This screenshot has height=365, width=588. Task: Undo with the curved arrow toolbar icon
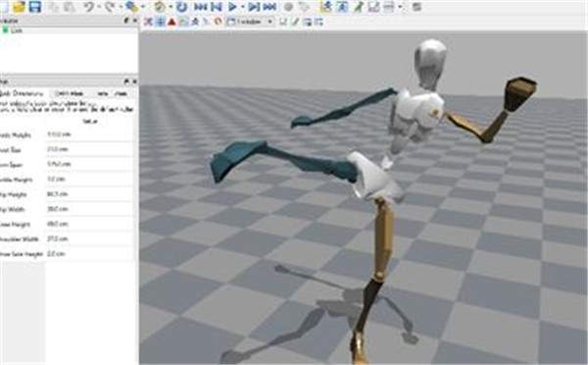coord(89,7)
